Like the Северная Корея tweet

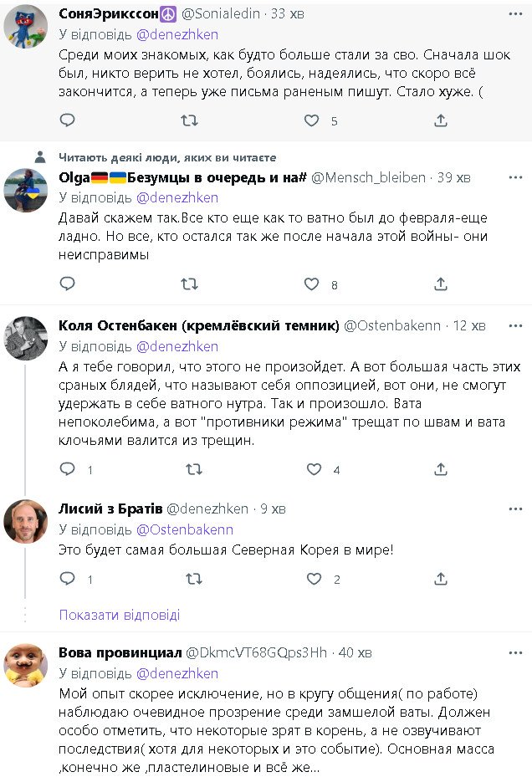(x=314, y=579)
